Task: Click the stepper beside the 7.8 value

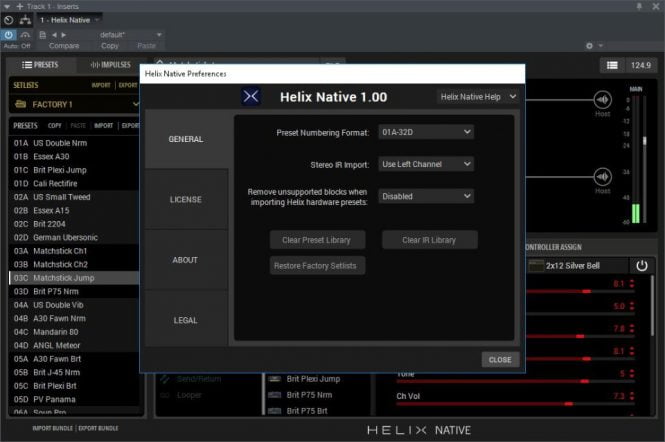Action: click(x=632, y=328)
